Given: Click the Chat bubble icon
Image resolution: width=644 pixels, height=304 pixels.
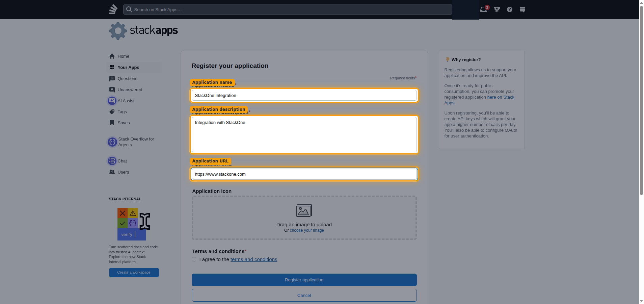Looking at the screenshot, I should click(x=112, y=161).
